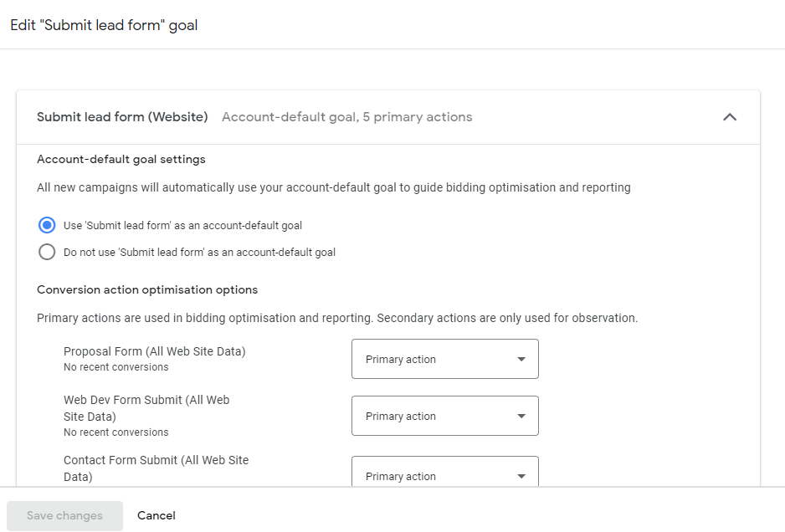Cancel editing the goal
This screenshot has height=532, width=785.
tap(156, 515)
